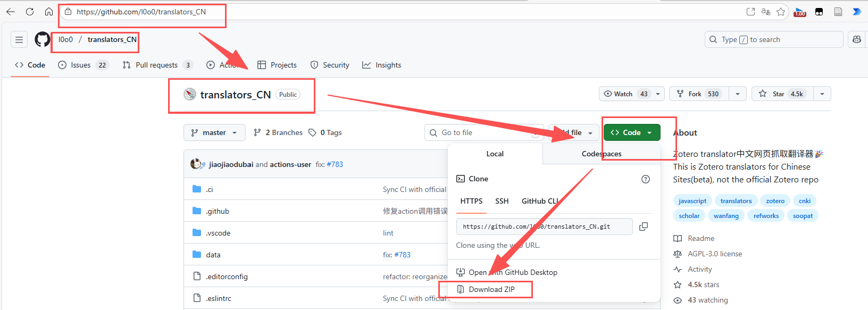Open the master branch dropdown
868x310 pixels.
point(214,132)
